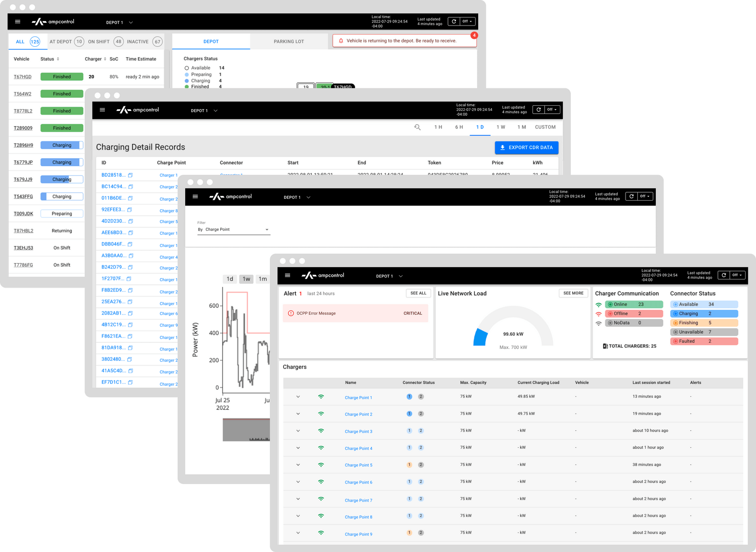Screen dimensions: 756x552
Task: Click the charging progress bar for T543FFG
Action: 61,196
